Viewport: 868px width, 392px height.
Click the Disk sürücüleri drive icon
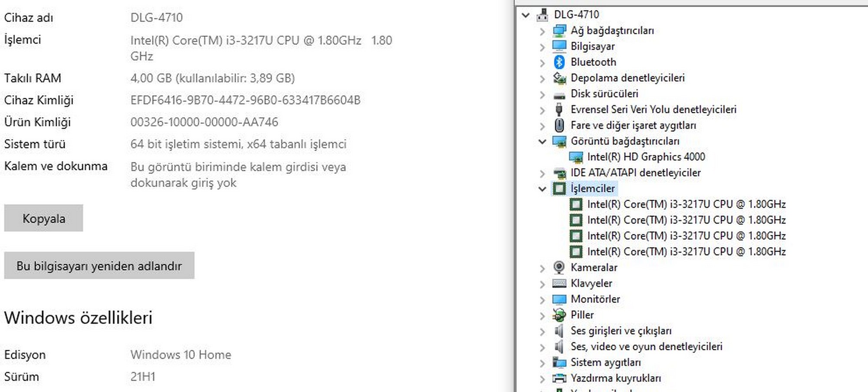tap(559, 94)
